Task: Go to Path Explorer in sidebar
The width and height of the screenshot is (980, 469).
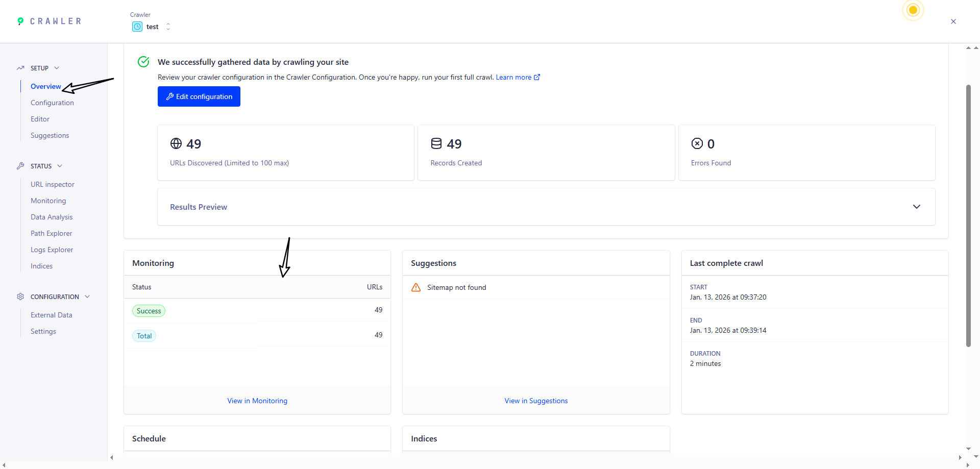Action: [x=51, y=233]
